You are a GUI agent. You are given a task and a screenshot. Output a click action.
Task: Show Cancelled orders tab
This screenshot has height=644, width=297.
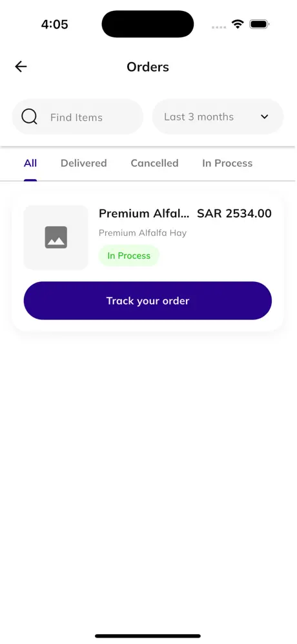point(155,163)
